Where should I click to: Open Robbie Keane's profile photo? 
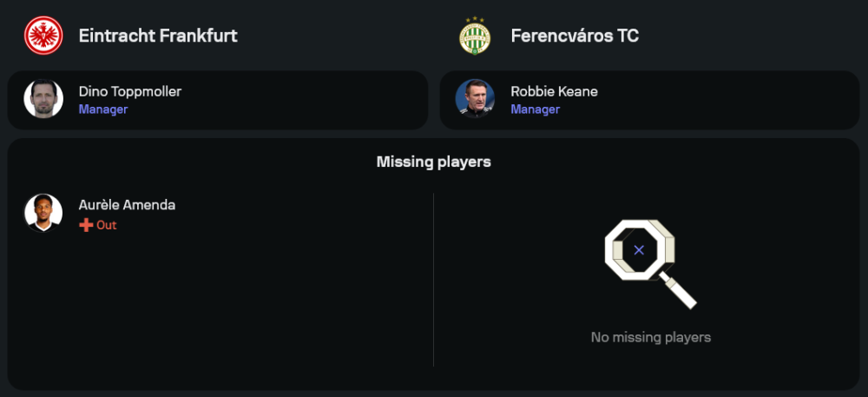click(475, 99)
